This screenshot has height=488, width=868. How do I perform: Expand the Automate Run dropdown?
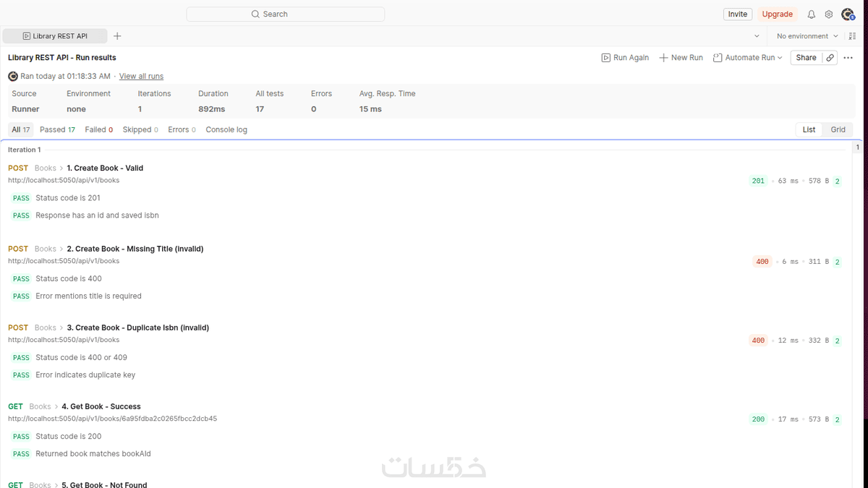[748, 58]
